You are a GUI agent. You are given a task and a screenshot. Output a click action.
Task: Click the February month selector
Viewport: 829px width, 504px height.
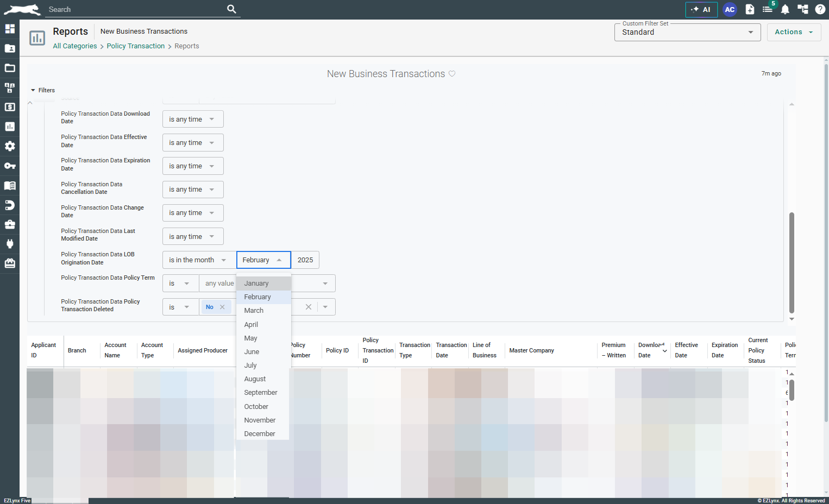coord(263,260)
